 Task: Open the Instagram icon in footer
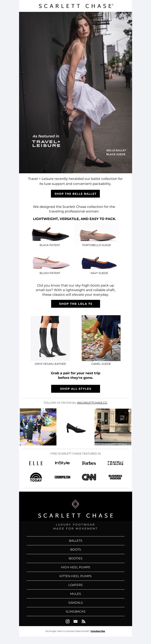pos(67,621)
